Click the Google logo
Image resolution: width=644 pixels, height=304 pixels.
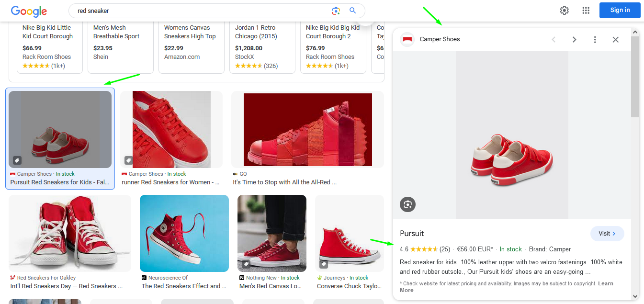[29, 11]
